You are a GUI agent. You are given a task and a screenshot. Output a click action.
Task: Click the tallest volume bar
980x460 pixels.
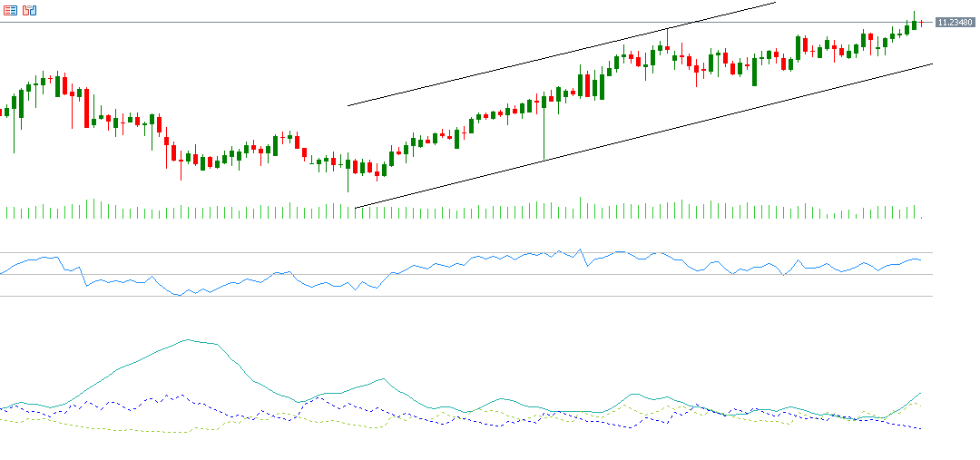pyautogui.click(x=581, y=209)
